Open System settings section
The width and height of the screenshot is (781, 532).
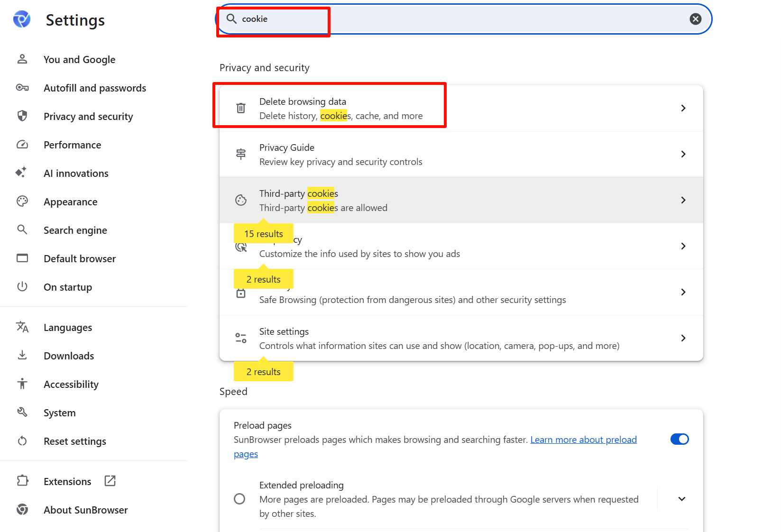(59, 413)
